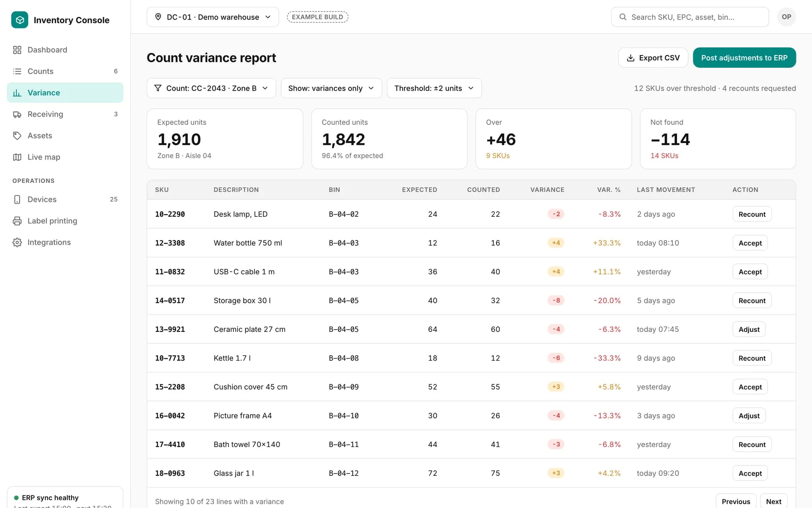Image resolution: width=812 pixels, height=508 pixels.
Task: Click the Live map icon
Action: [x=17, y=157]
